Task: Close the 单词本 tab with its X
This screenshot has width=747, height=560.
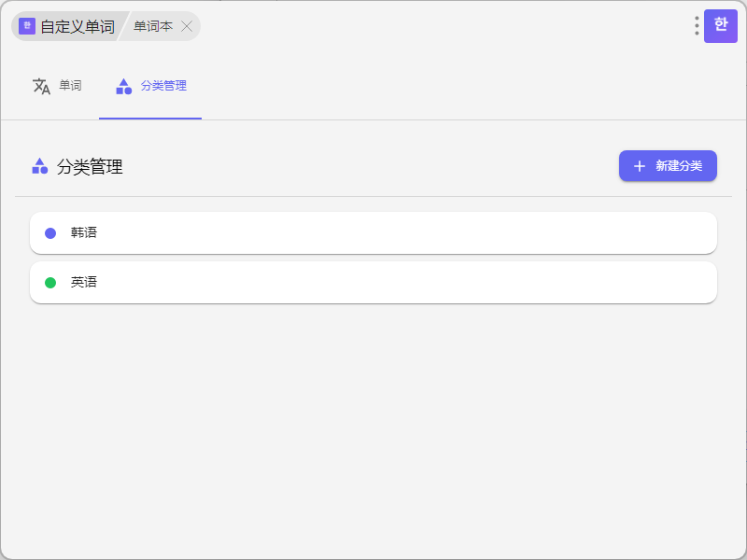Action: point(187,26)
